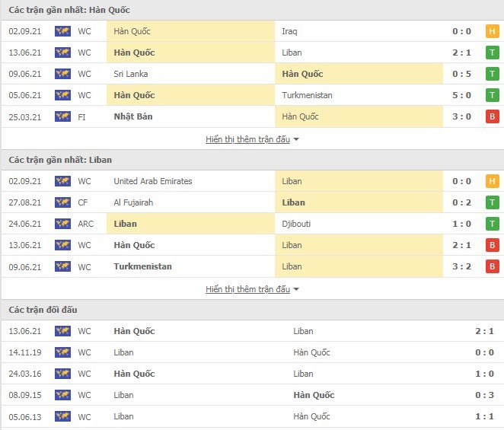The height and width of the screenshot is (430, 504).
Task: Expand more Hàn Quốc matches via Hiển thị thêm
Action: [248, 139]
